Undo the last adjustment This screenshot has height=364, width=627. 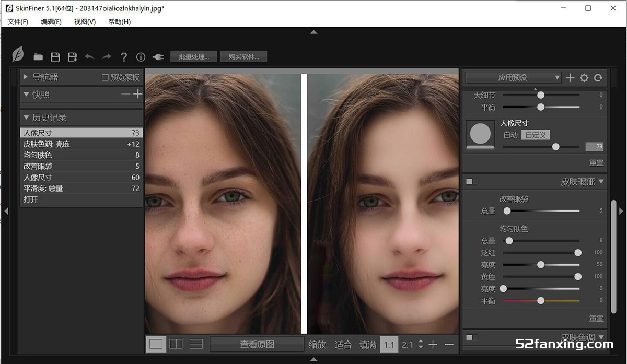(x=89, y=56)
